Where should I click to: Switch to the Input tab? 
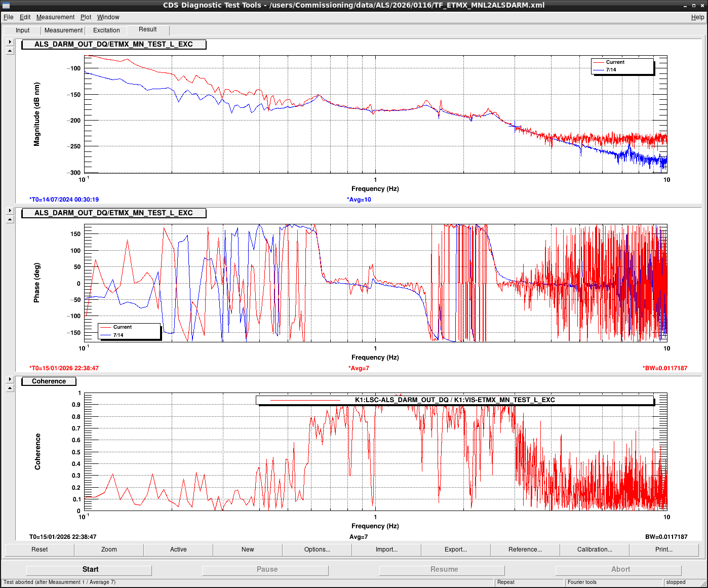coord(23,30)
